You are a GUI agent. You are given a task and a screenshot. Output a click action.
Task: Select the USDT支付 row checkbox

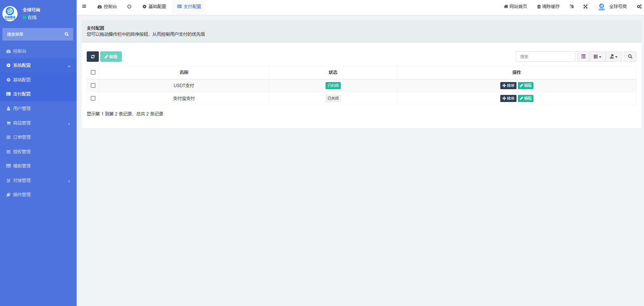coord(93,85)
